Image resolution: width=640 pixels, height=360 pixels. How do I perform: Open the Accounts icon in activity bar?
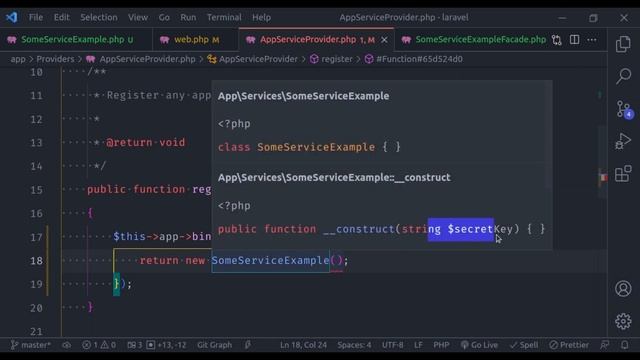(x=623, y=289)
